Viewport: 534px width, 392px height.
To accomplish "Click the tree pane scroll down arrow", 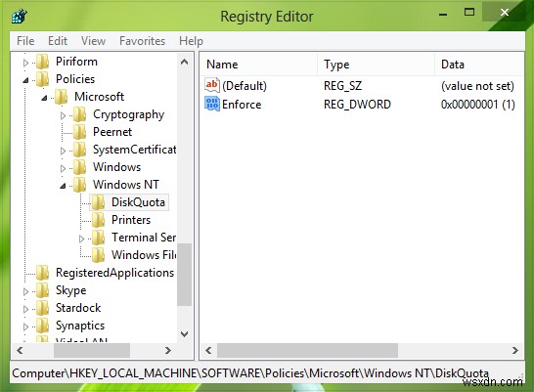I will click(x=185, y=334).
